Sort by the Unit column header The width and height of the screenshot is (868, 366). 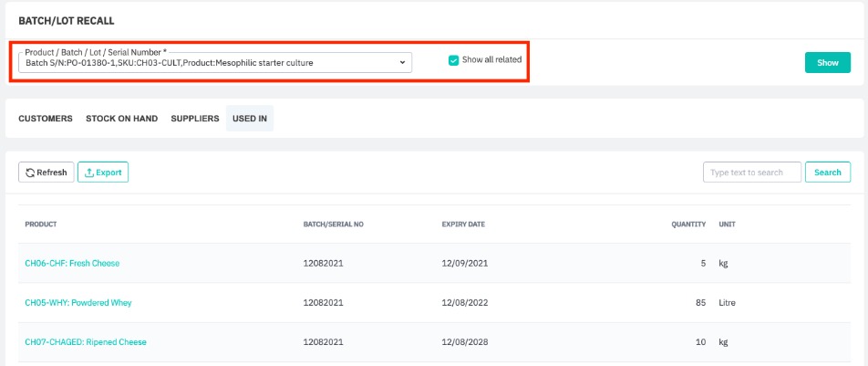coord(727,224)
